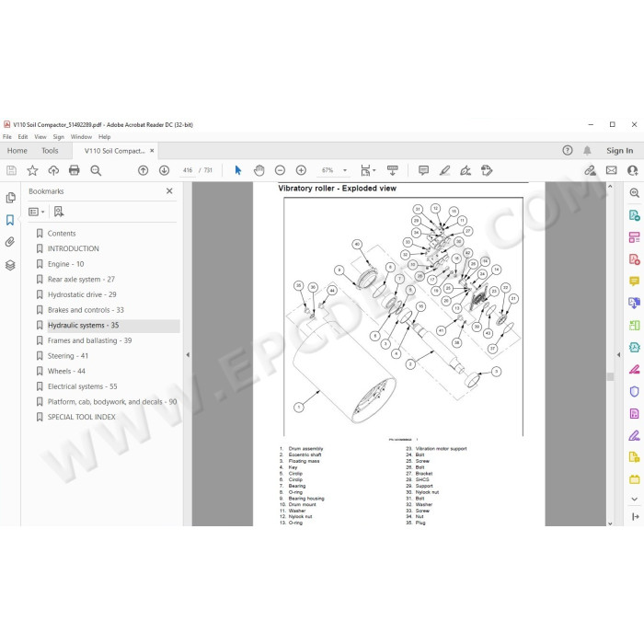Open the File menu
The height and width of the screenshot is (644, 644).
pos(7,137)
